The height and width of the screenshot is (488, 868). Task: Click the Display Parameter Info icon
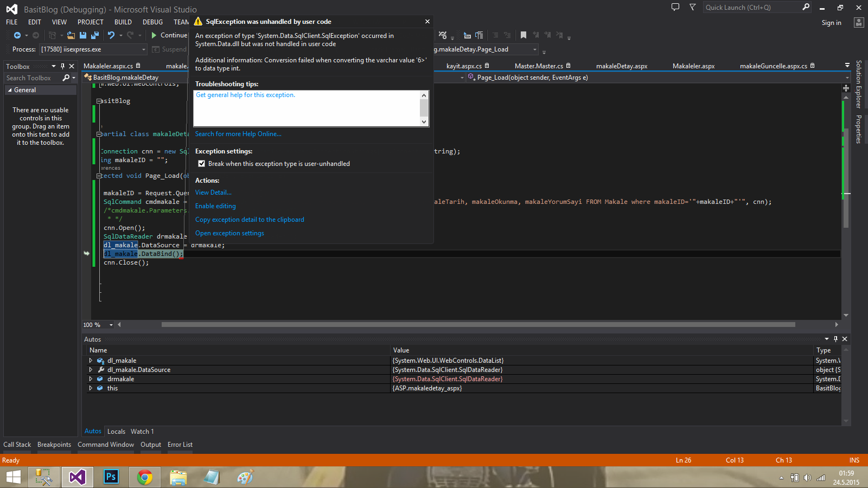click(x=479, y=35)
